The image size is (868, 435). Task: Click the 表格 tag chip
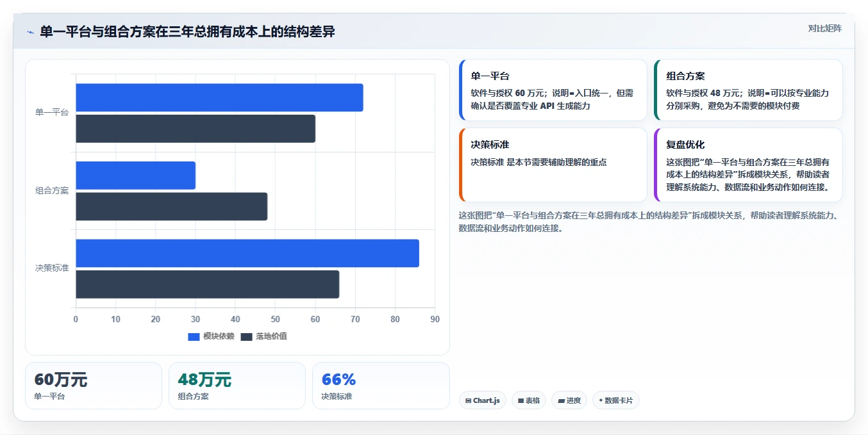[x=529, y=400]
